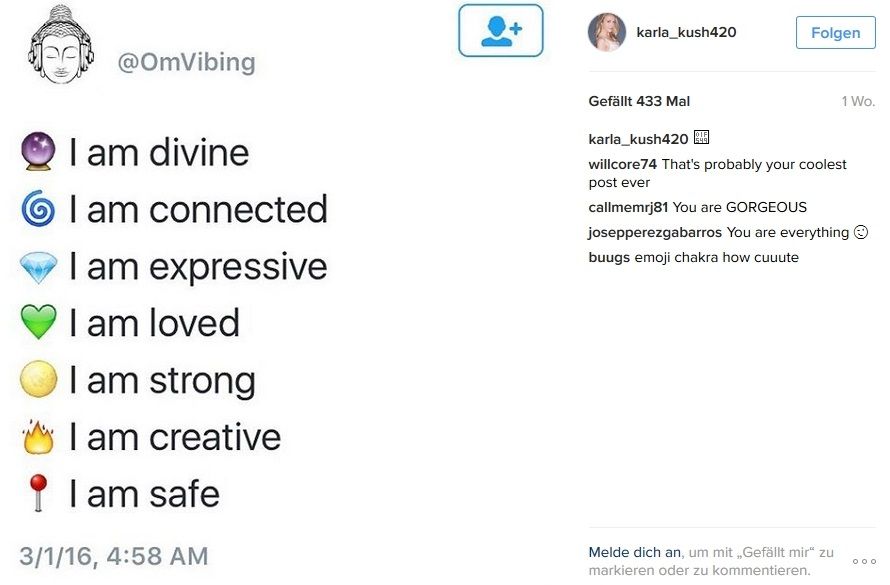Click the Folgen follow button
Image resolution: width=890 pixels, height=585 pixels.
pos(835,32)
